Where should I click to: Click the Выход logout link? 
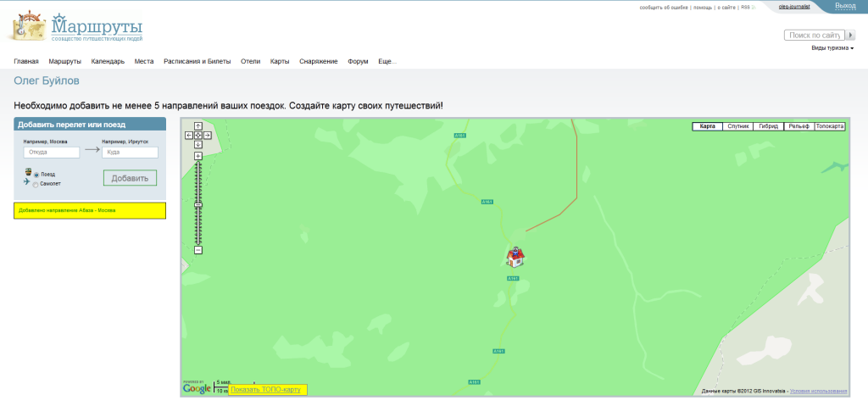tap(845, 6)
